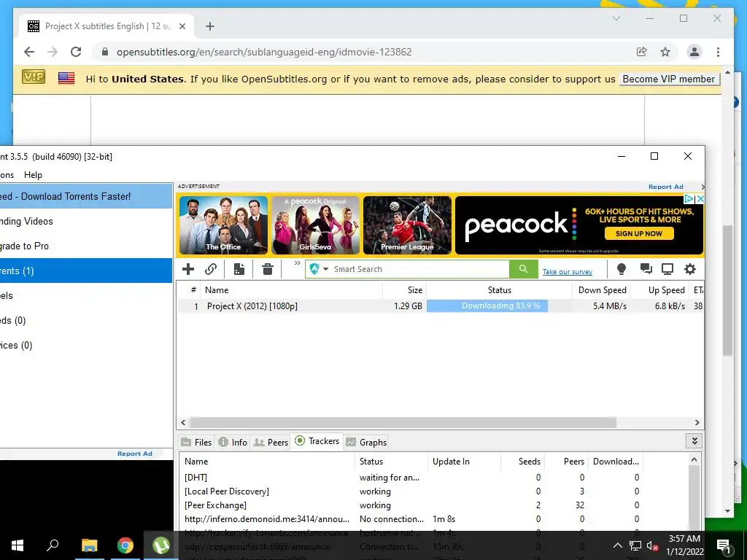Open File Explorer from the taskbar
The image size is (747, 560).
point(89,545)
